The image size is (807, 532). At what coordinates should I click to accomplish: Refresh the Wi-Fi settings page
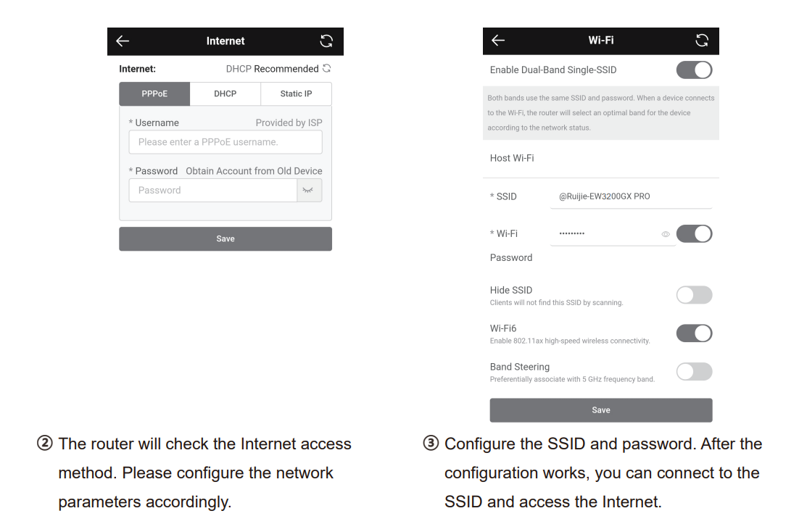pos(702,41)
